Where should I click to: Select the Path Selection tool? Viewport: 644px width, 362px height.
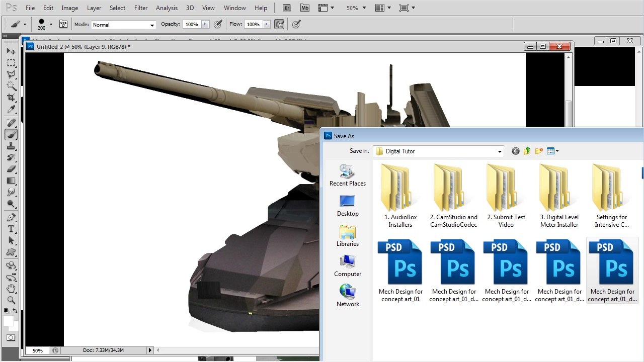click(11, 240)
